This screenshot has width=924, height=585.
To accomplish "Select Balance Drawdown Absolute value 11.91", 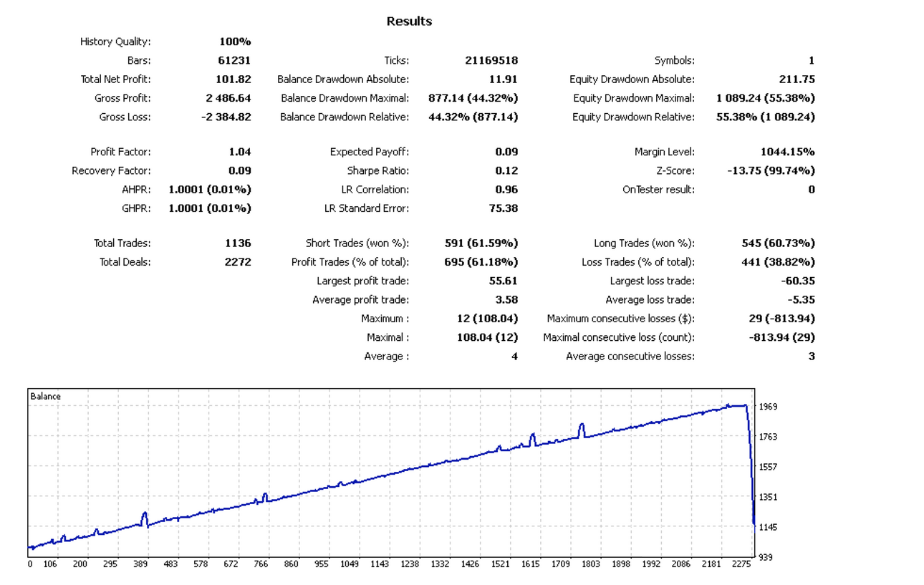I will (x=503, y=79).
